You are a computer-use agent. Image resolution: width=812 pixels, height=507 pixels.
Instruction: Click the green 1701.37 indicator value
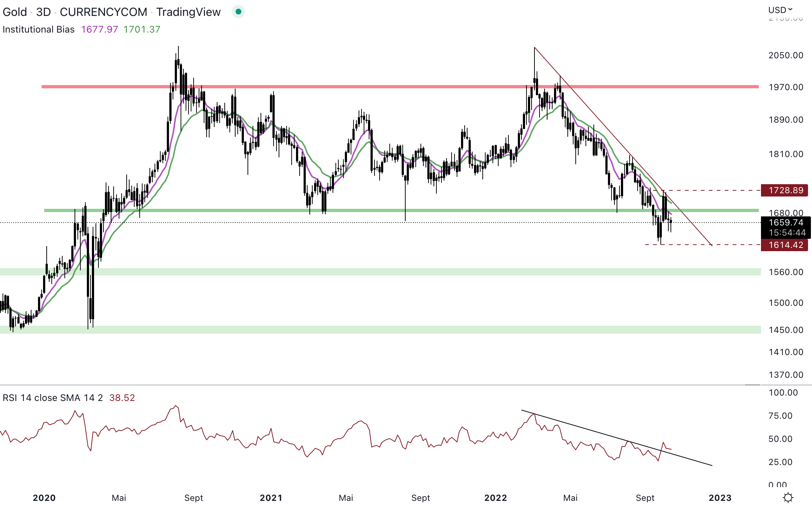[x=142, y=29]
